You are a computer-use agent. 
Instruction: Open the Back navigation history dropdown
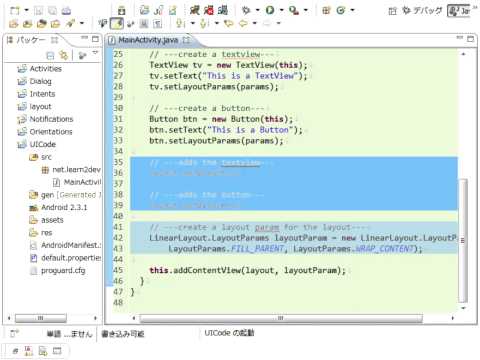(x=255, y=23)
